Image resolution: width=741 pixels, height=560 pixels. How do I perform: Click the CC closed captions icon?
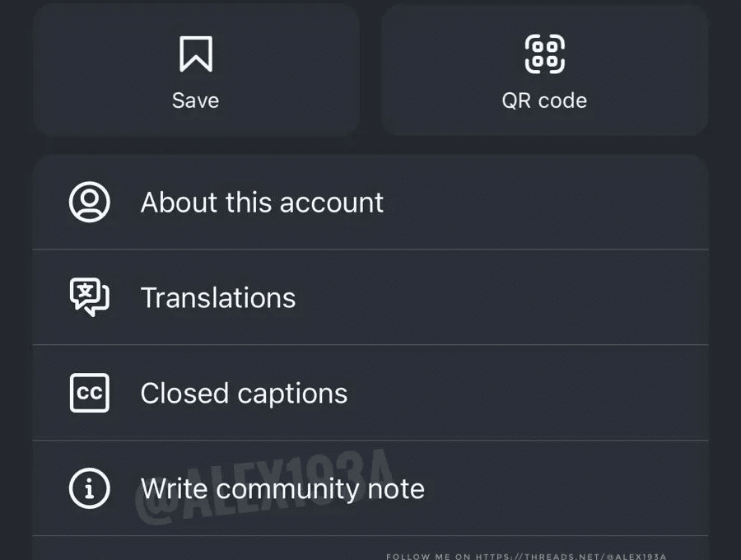click(89, 393)
